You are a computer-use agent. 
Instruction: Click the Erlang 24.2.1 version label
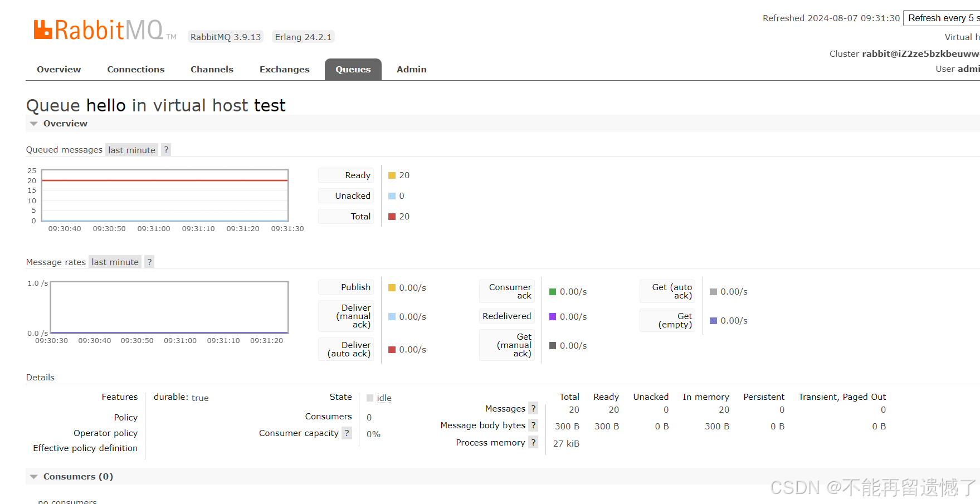(303, 37)
